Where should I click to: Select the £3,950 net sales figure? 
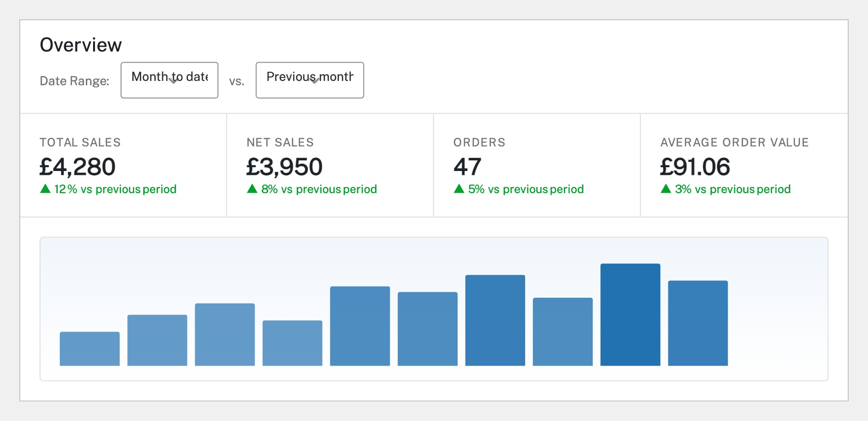[285, 167]
